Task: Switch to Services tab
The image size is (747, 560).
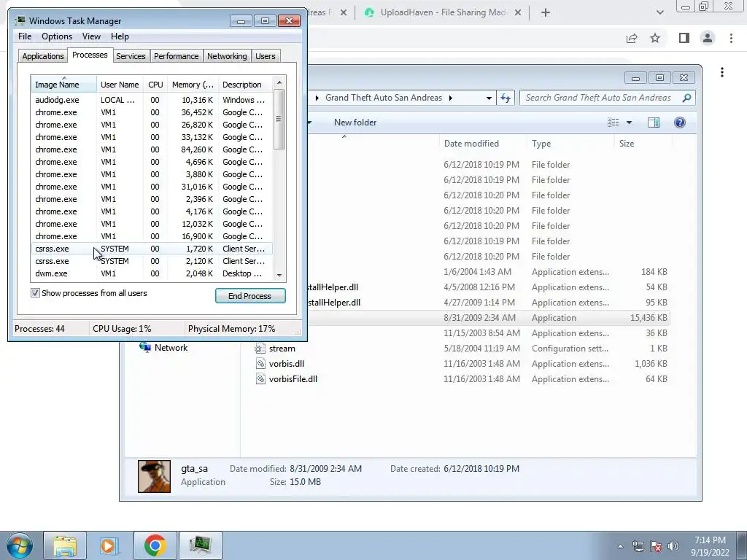Action: (131, 56)
